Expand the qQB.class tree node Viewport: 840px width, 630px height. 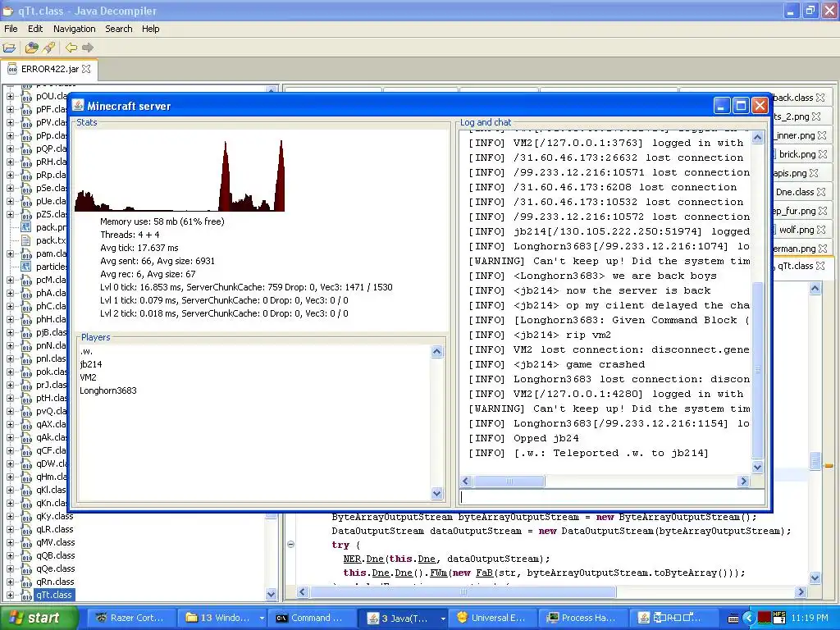coord(10,555)
